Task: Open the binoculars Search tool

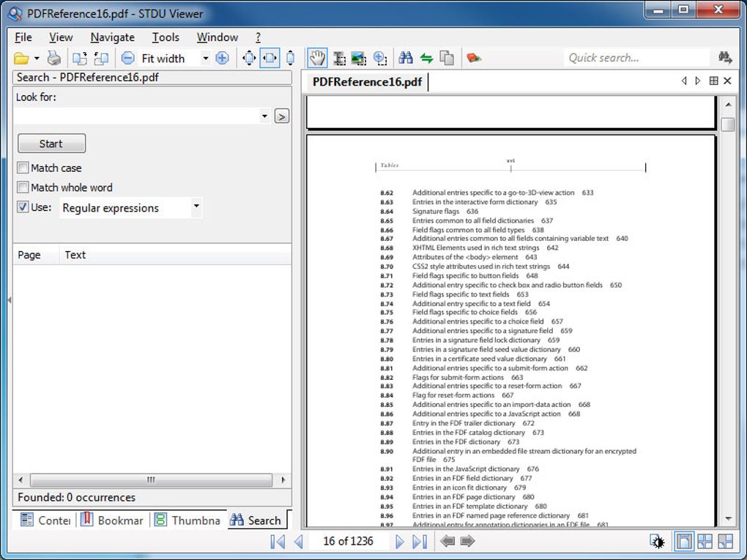Action: [x=406, y=58]
